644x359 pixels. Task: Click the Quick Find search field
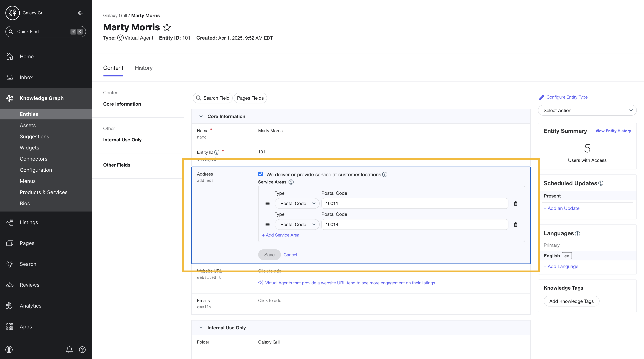click(x=45, y=31)
